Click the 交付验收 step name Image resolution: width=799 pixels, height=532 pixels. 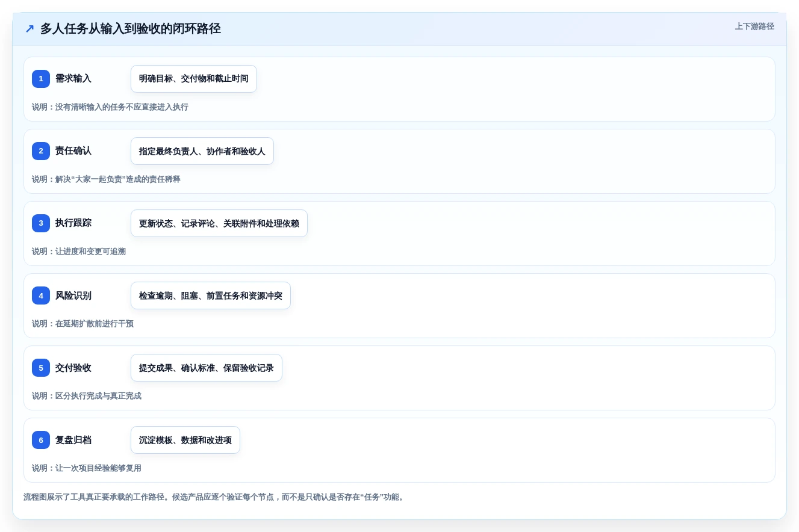73,368
